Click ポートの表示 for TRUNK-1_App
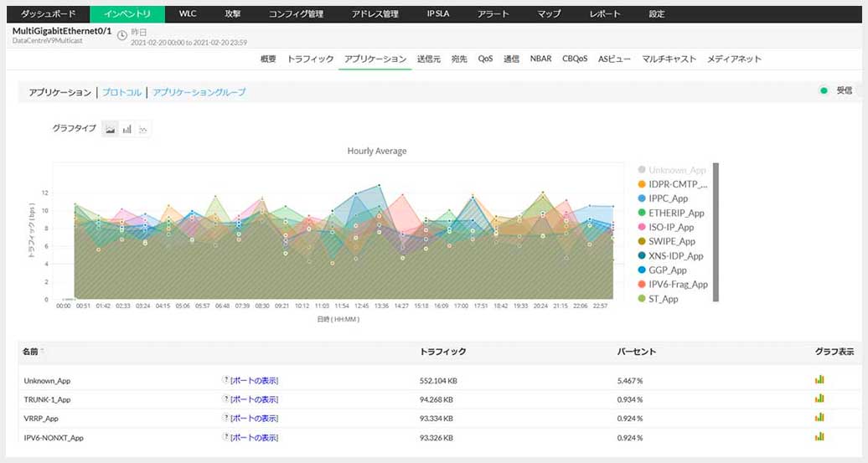 pos(254,399)
